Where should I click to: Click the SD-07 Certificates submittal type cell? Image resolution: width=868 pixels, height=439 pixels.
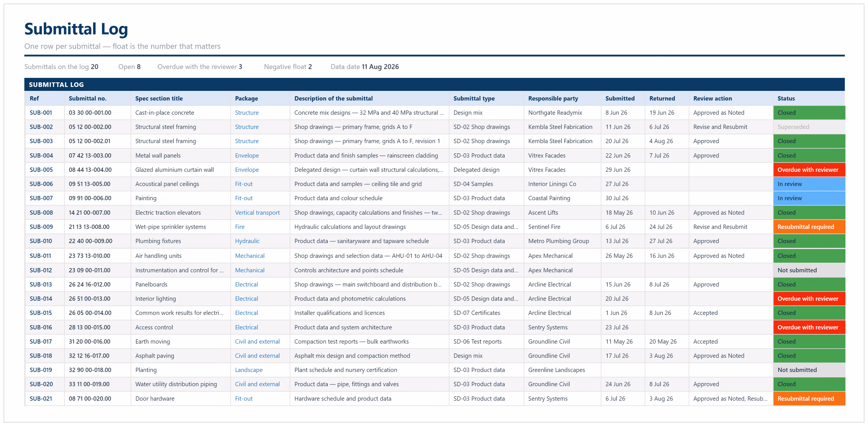point(486,313)
